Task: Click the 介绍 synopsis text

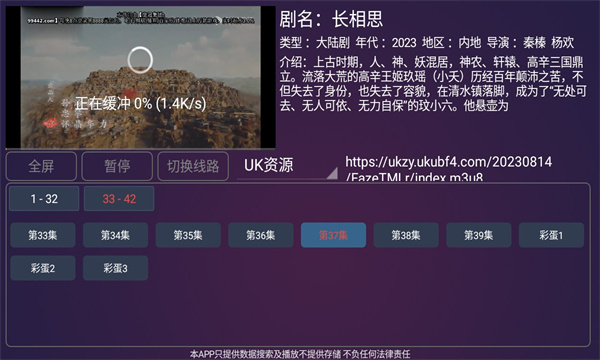Action: coord(432,84)
